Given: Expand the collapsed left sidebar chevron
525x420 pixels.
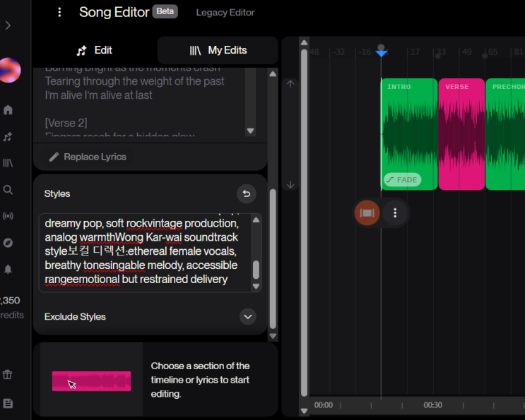Looking at the screenshot, I should pyautogui.click(x=8, y=25).
